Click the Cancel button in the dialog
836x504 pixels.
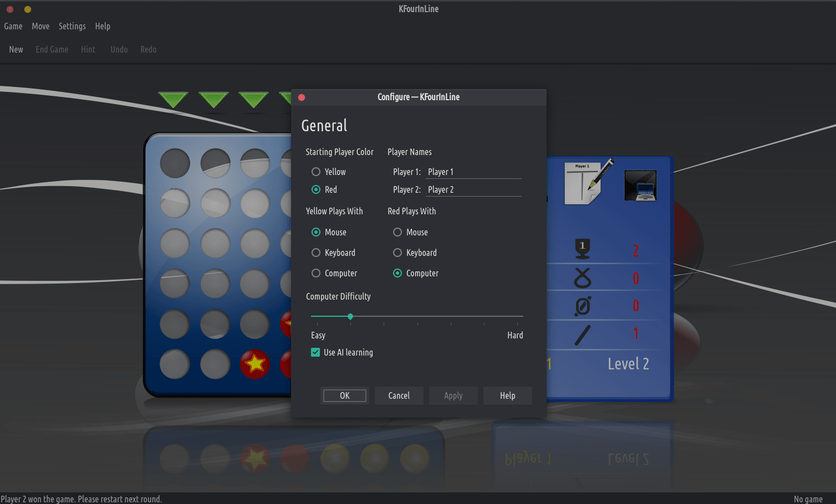coord(399,395)
